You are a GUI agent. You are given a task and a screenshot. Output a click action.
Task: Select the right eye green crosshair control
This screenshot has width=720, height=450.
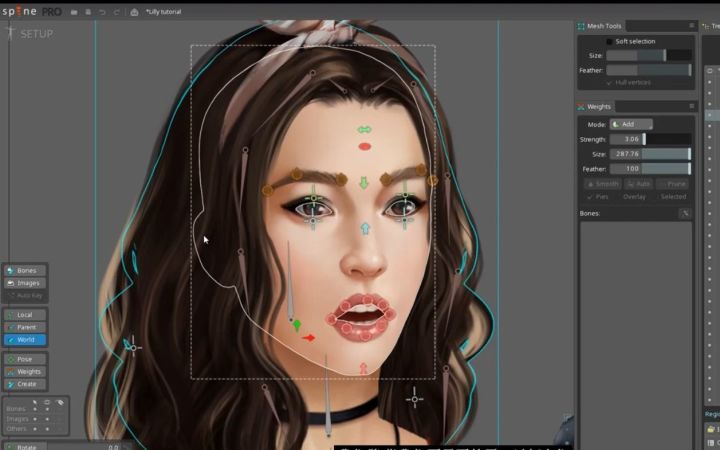click(x=405, y=195)
